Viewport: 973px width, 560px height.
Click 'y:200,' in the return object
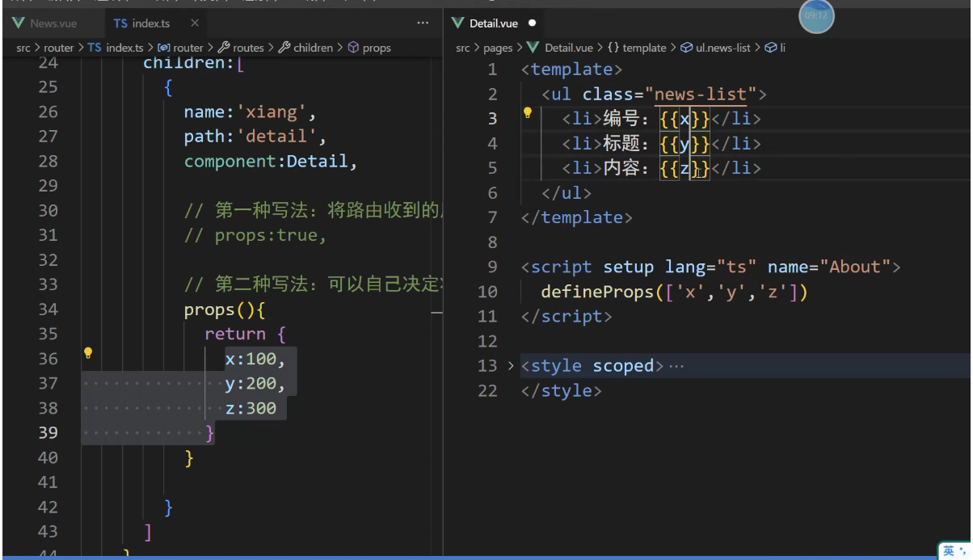pos(255,383)
